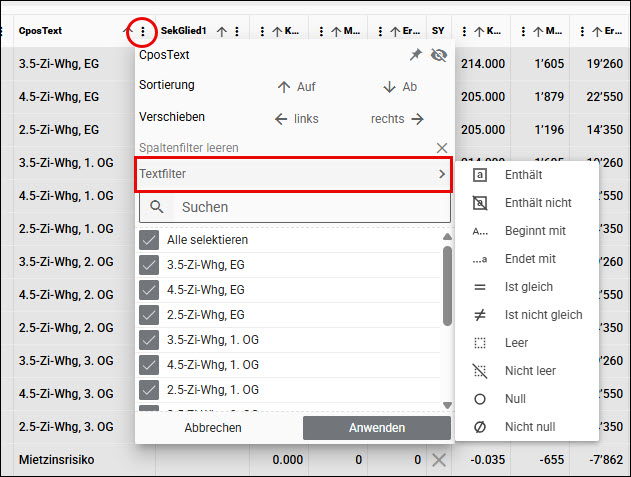The width and height of the screenshot is (631, 477).
Task: Click cell value -655
Action: click(x=552, y=460)
